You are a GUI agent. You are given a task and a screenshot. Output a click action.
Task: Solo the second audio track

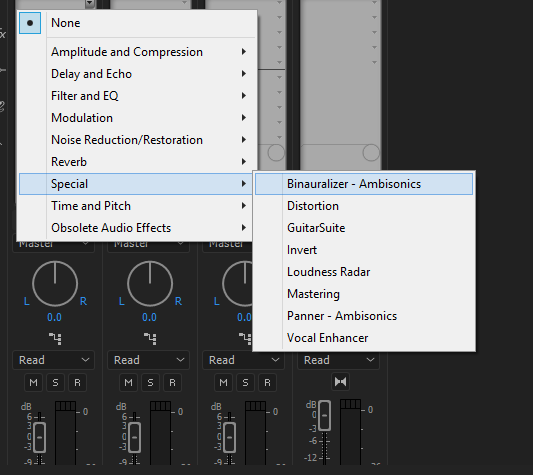(150, 383)
